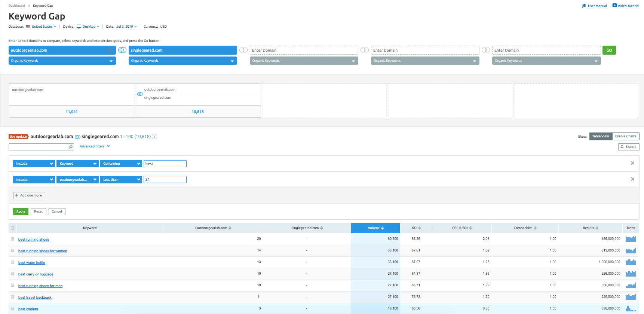
Task: Click the intersection type icon before third domain
Action: [x=243, y=50]
